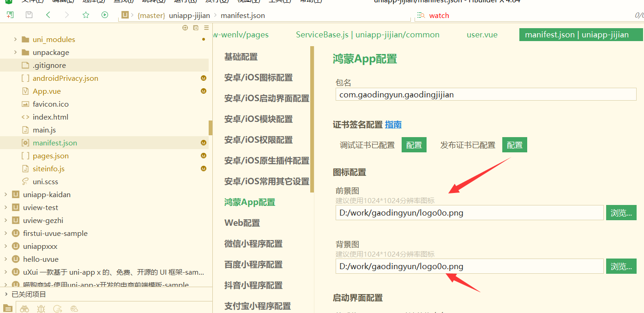Click the collapse all tree icon

[x=196, y=28]
